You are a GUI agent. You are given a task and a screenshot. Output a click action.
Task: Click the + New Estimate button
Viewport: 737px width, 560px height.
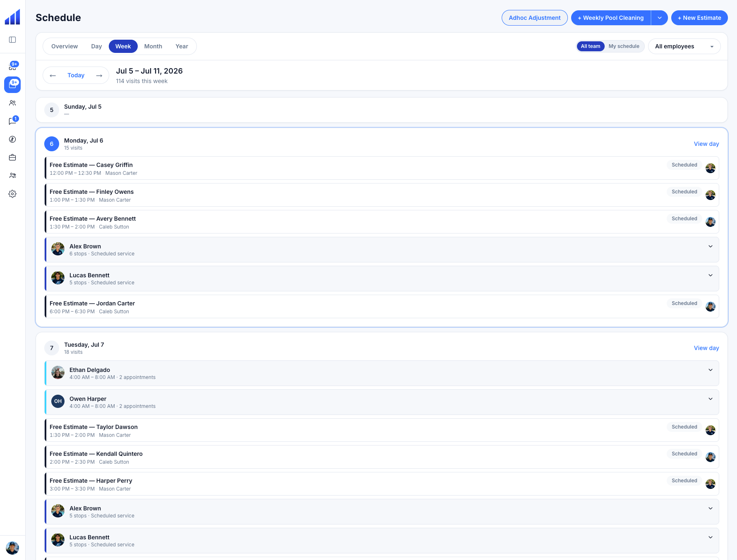[699, 18]
